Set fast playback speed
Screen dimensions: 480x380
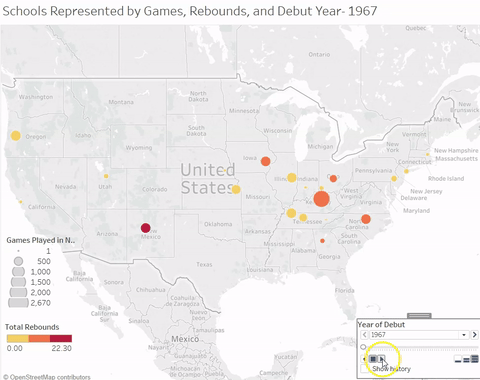(x=475, y=359)
